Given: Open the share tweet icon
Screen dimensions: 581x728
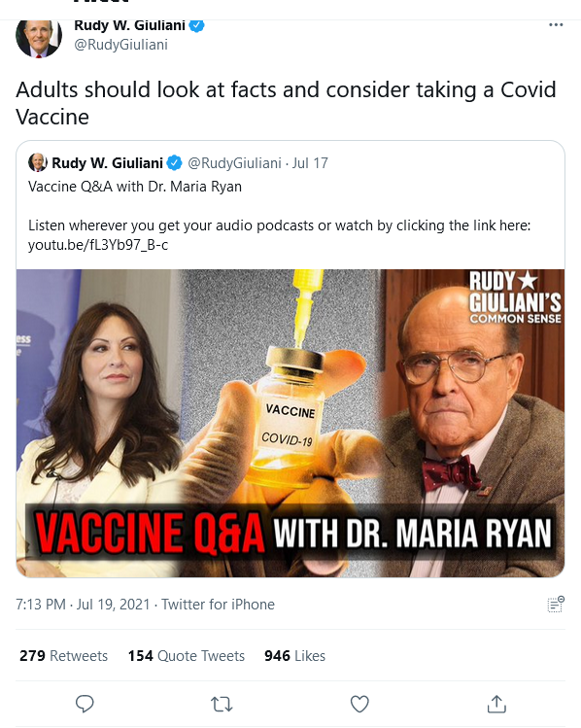Looking at the screenshot, I should pyautogui.click(x=496, y=704).
